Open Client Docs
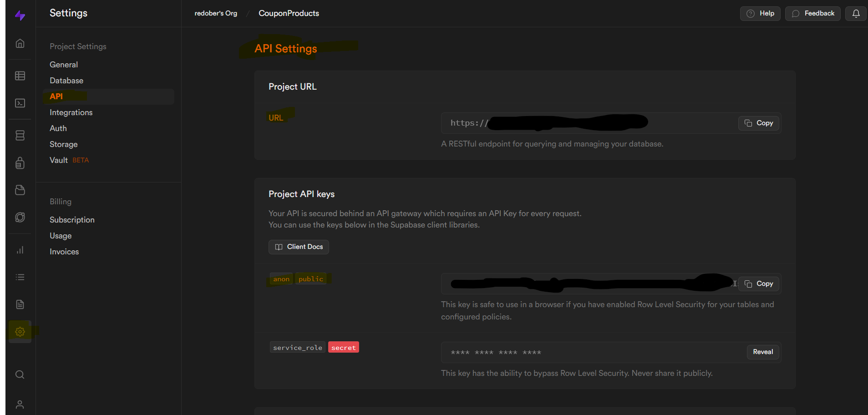The height and width of the screenshot is (415, 868). [x=299, y=247]
